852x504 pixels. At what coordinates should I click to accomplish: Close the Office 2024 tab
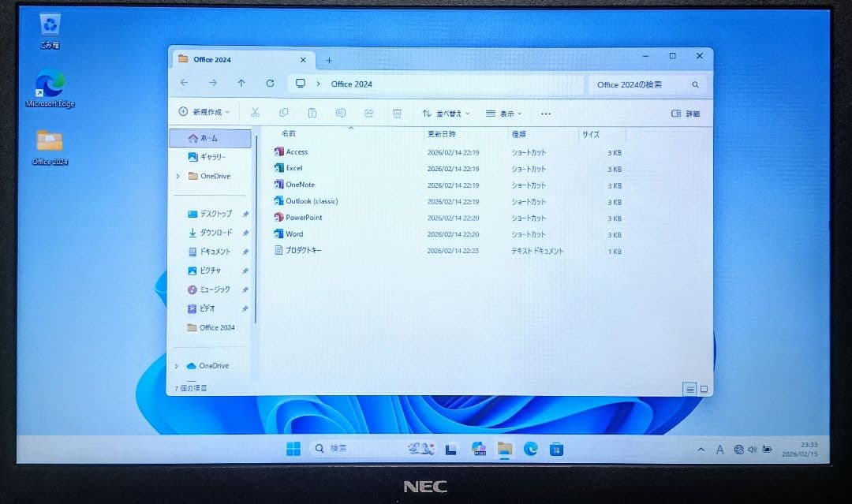(x=303, y=60)
